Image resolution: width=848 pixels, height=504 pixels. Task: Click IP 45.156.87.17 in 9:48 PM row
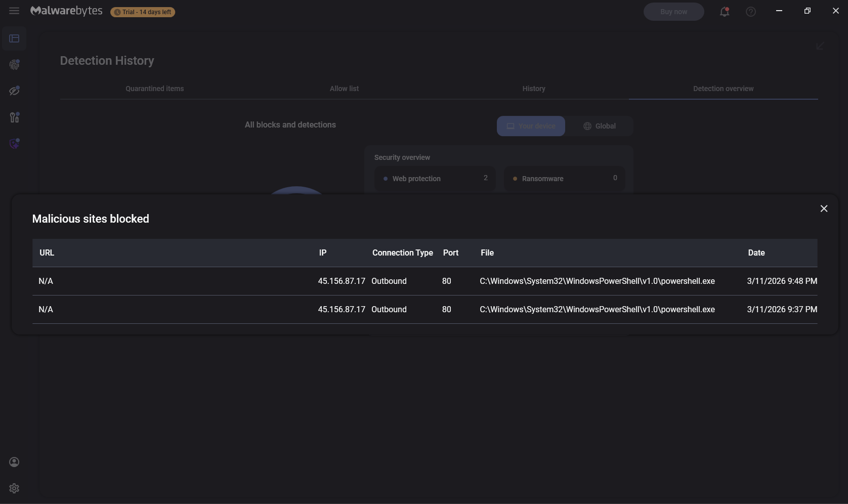342,281
